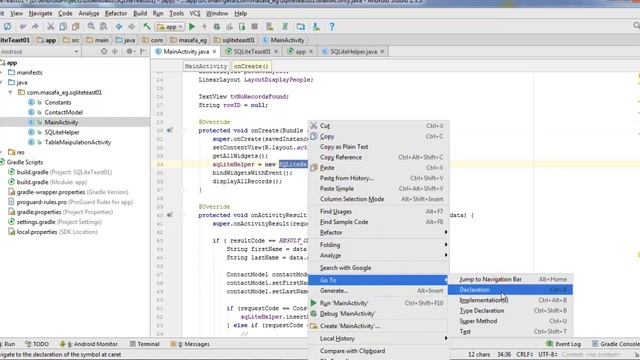This screenshot has height=360, width=640.
Task: Click the Make Project hammer icon
Action: coord(147,27)
